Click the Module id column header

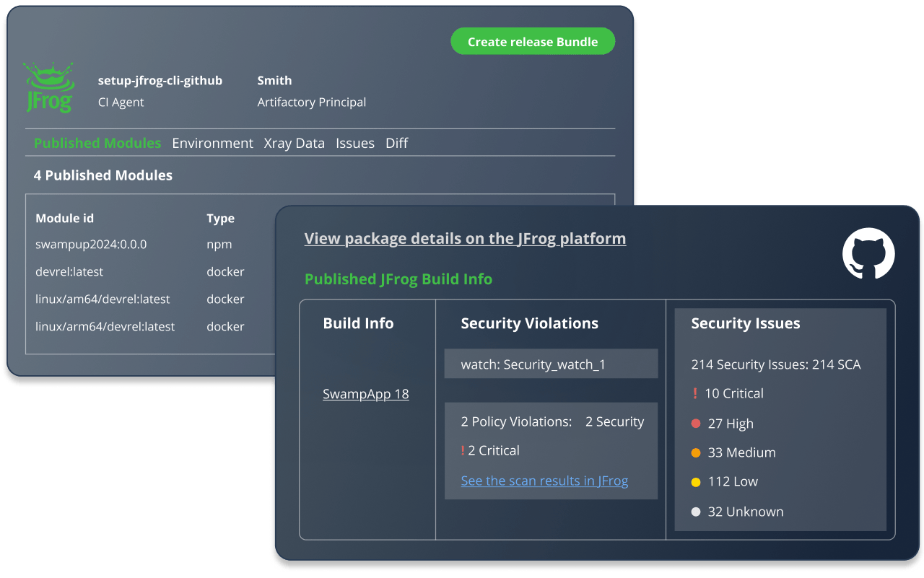[64, 218]
